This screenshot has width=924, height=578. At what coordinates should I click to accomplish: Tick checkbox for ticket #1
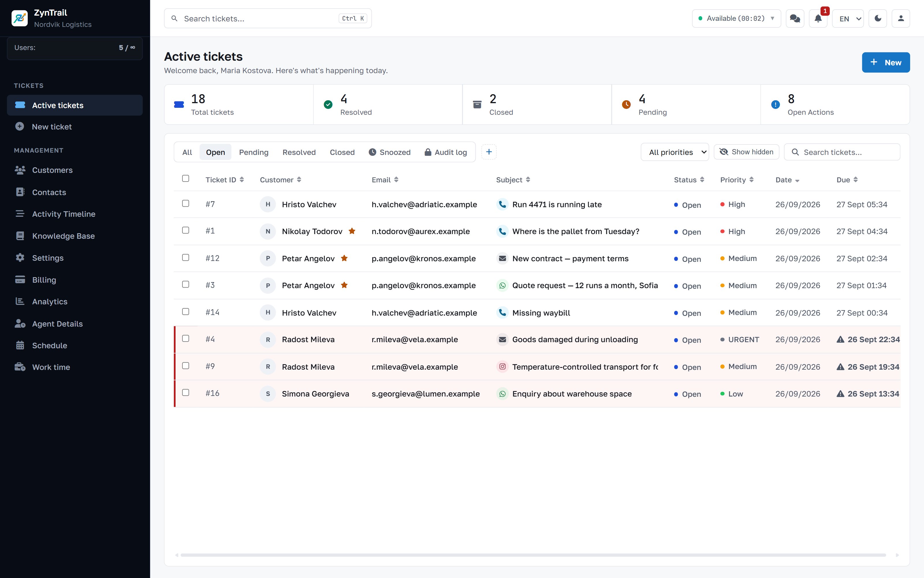click(186, 230)
